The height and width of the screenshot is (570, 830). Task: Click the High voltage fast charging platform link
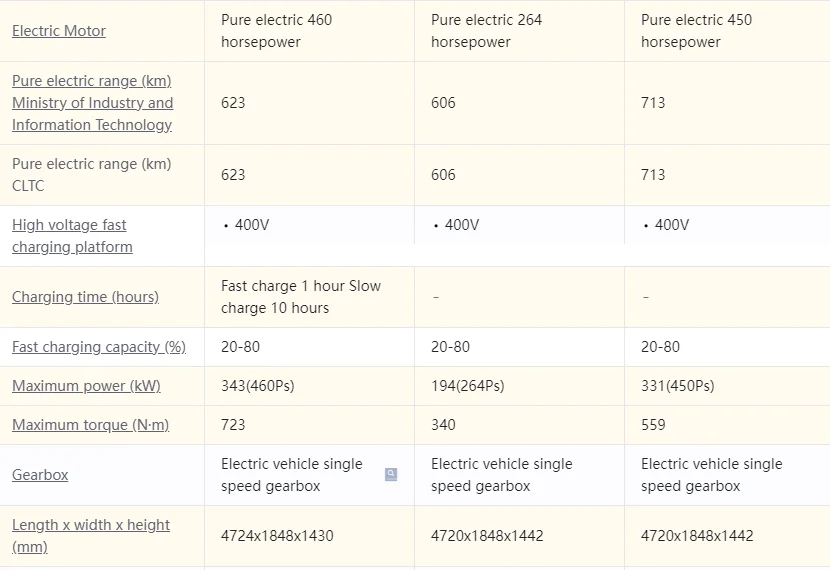tap(71, 236)
